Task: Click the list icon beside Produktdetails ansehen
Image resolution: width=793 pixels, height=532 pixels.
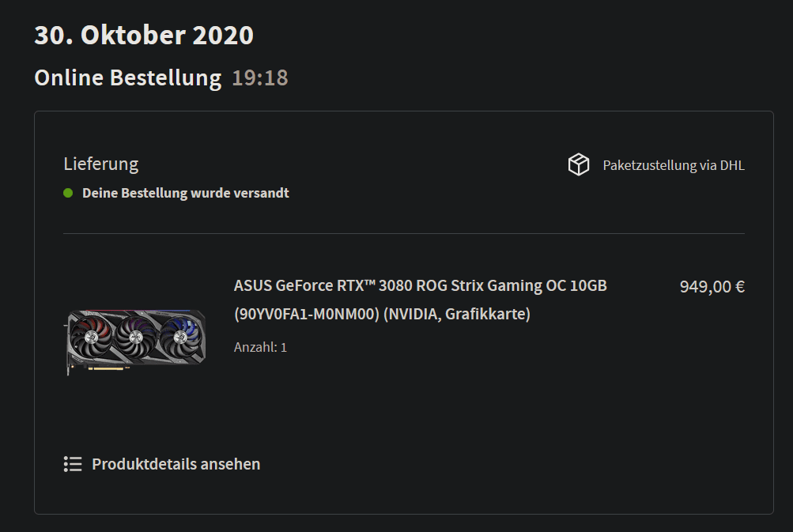Action: point(73,464)
